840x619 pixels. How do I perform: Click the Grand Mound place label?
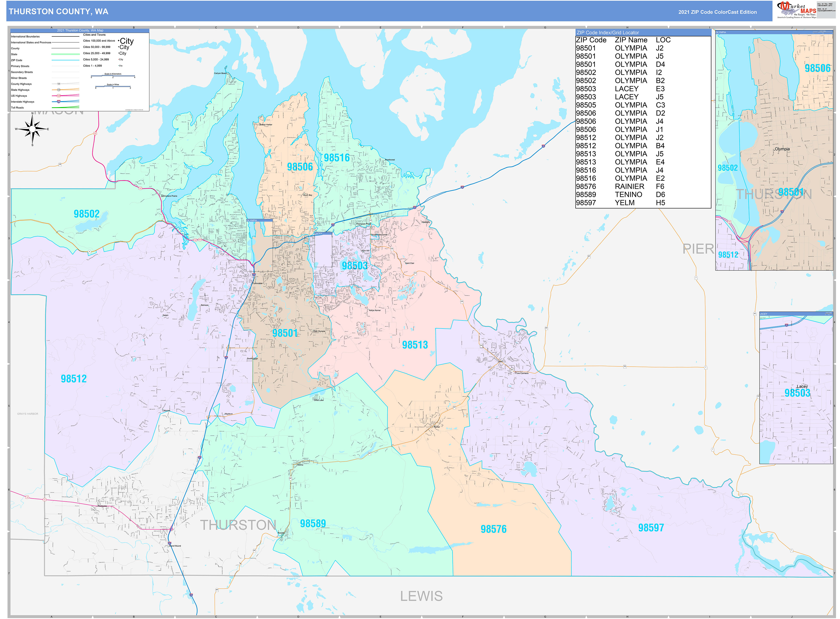[175, 546]
